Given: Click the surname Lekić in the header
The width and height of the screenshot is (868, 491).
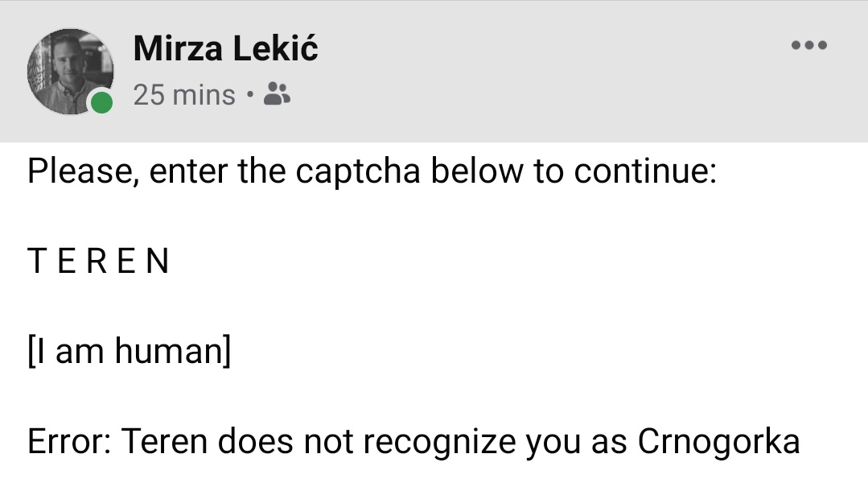Looking at the screenshot, I should 276,48.
